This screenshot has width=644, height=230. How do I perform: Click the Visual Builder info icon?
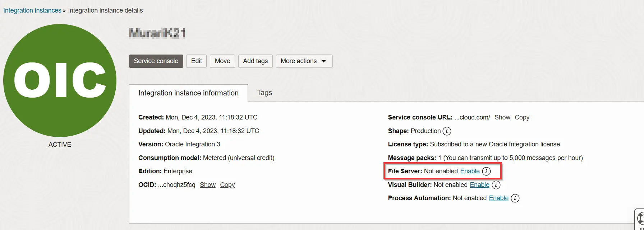(x=496, y=185)
